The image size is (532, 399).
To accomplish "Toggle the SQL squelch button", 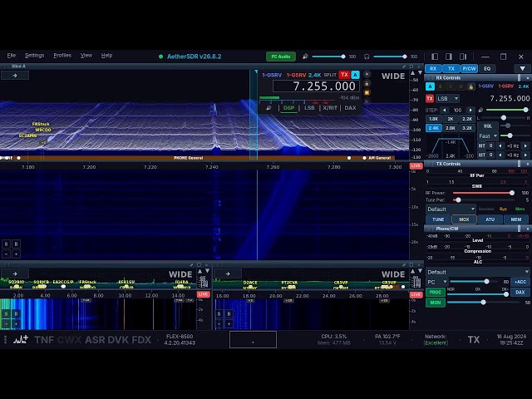I will tap(488, 126).
